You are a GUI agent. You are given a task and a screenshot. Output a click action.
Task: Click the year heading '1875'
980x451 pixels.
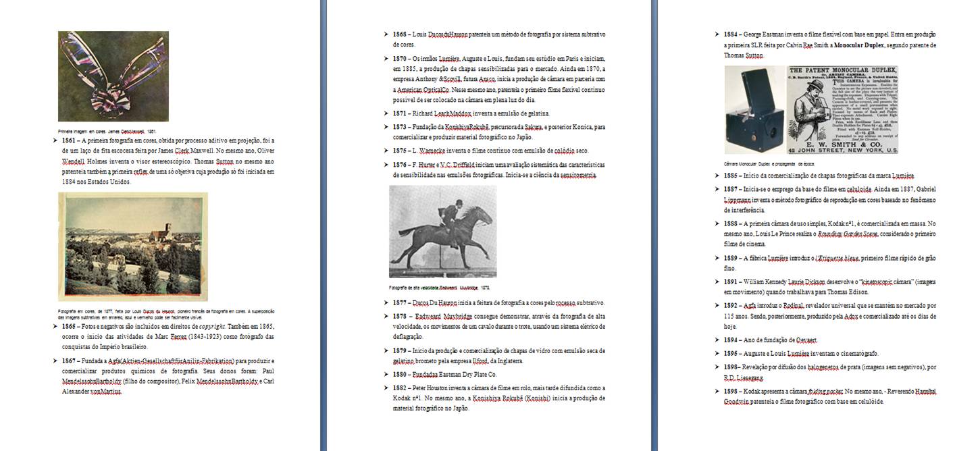tap(400, 151)
